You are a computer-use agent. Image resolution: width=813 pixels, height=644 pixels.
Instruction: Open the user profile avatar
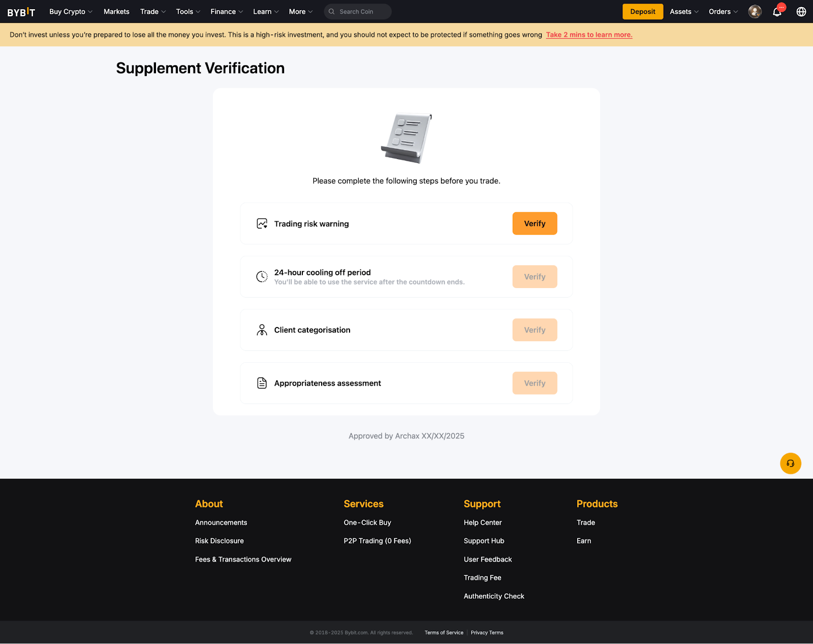point(755,12)
